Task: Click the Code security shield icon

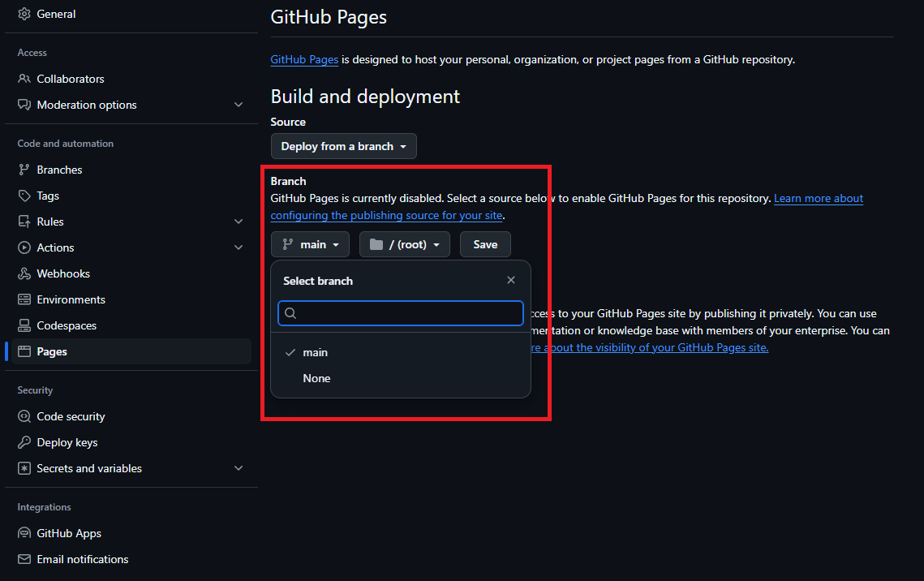Action: tap(24, 416)
